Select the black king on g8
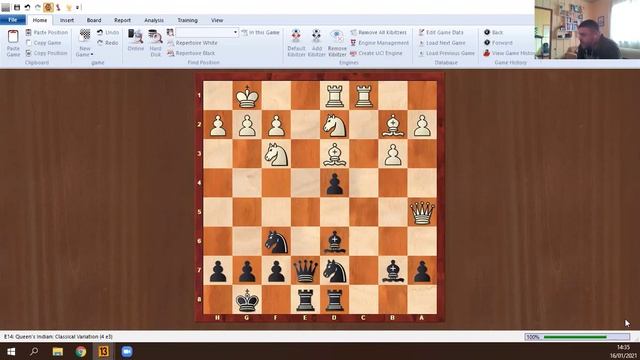The width and height of the screenshot is (640, 360). [247, 300]
